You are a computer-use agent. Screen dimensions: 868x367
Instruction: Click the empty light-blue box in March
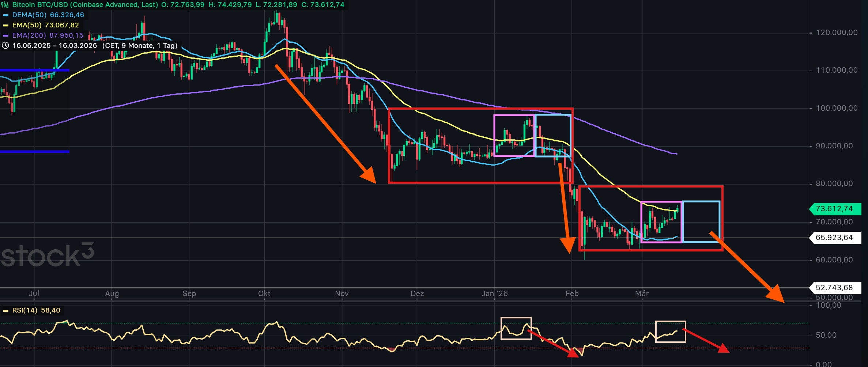tap(701, 222)
